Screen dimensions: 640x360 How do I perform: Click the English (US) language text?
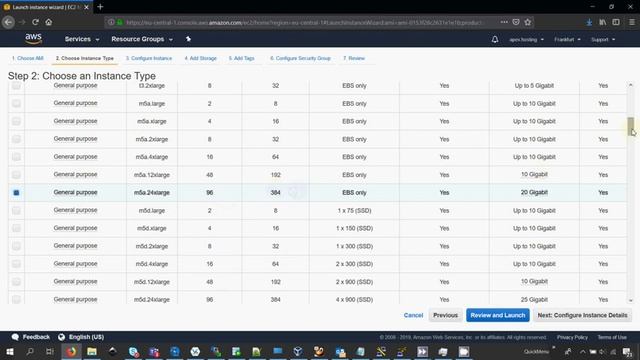(86, 337)
